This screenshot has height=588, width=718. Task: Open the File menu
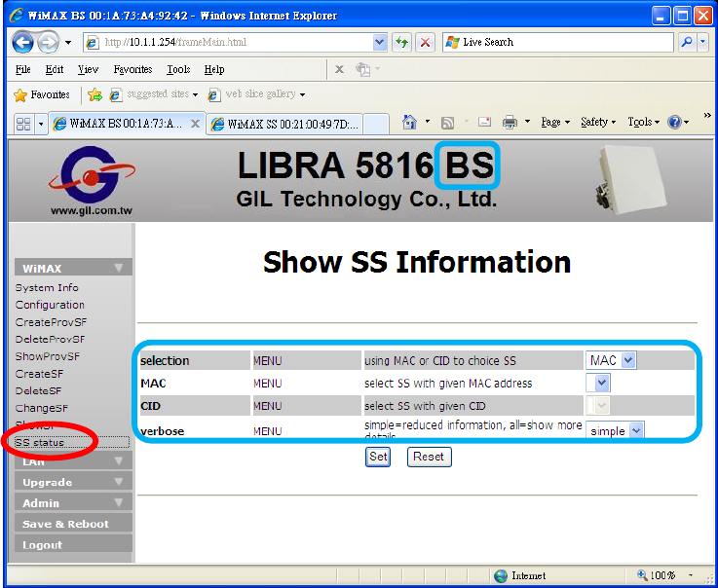[x=23, y=69]
